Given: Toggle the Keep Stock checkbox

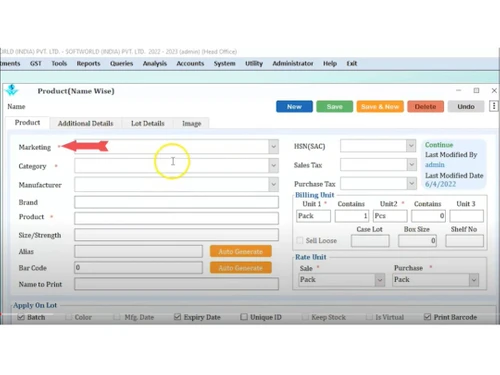Looking at the screenshot, I should [x=305, y=317].
